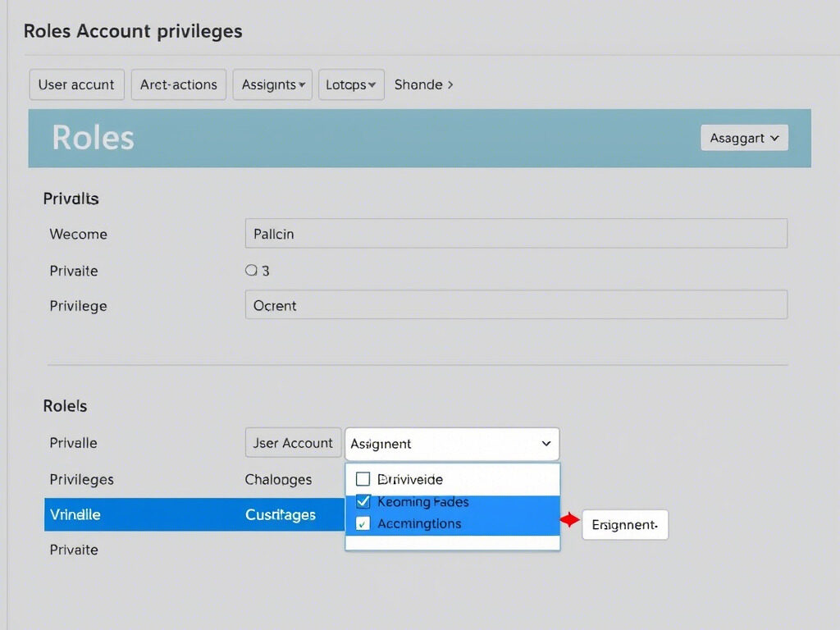This screenshot has height=630, width=840.
Task: Click the Custitages cell in selected row
Action: [281, 514]
